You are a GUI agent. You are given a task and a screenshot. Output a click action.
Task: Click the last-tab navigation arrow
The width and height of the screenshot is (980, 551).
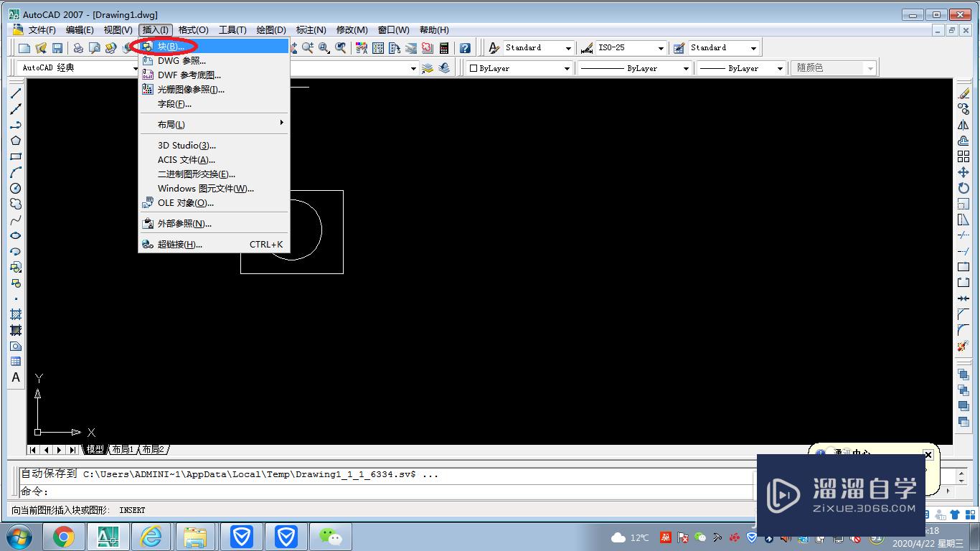coord(72,450)
